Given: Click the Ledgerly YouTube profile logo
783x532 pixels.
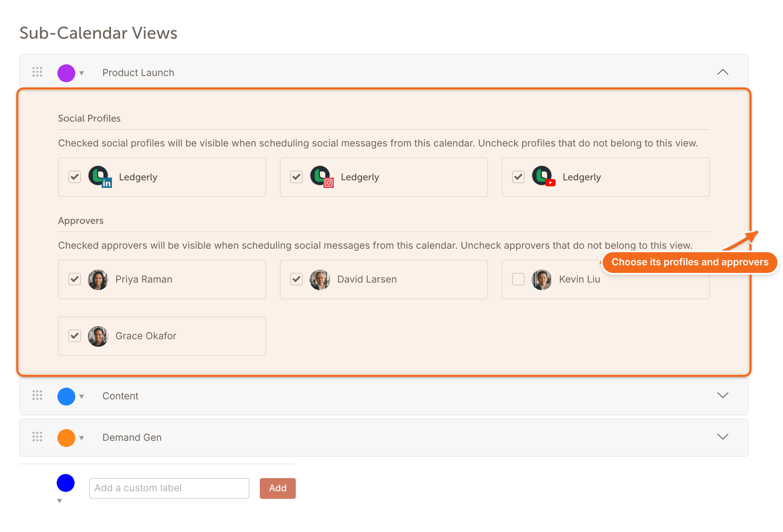Looking at the screenshot, I should [544, 177].
